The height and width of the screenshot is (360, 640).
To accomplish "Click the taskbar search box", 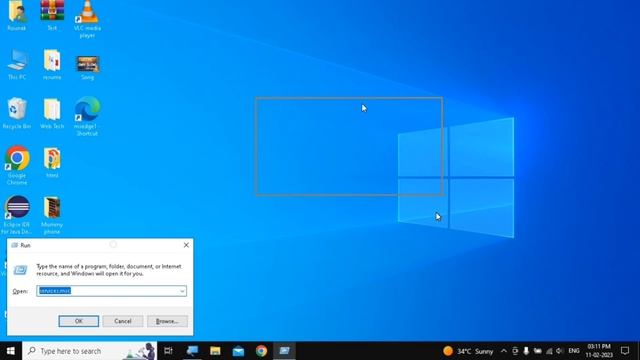I will [x=90, y=351].
